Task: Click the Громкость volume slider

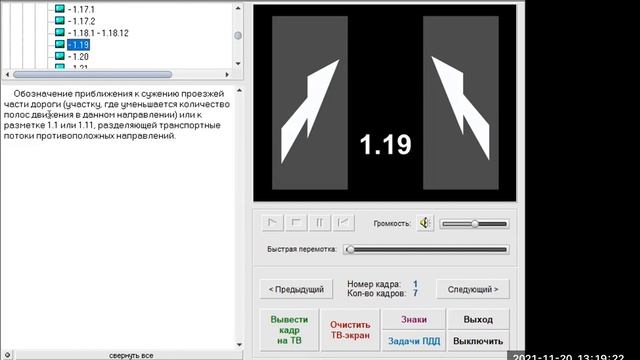Action: 474,224
